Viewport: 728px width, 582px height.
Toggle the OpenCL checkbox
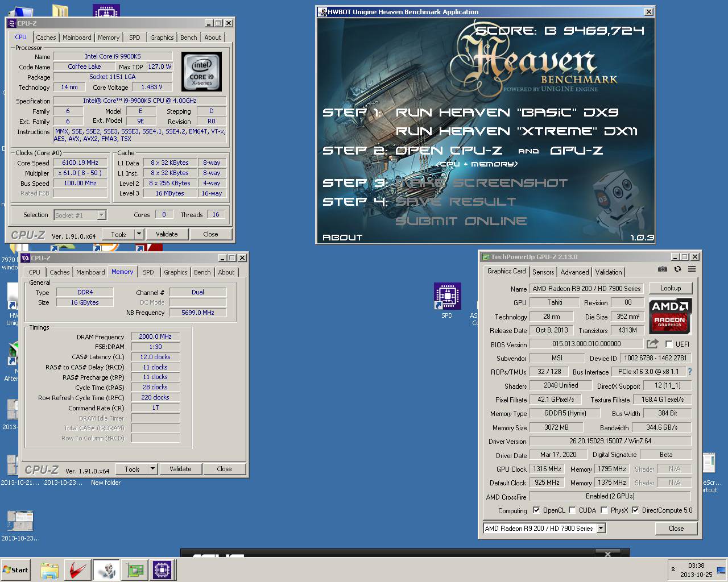[536, 510]
